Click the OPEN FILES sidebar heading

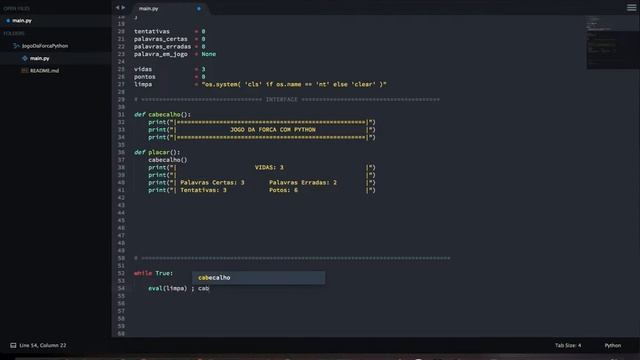16,9
